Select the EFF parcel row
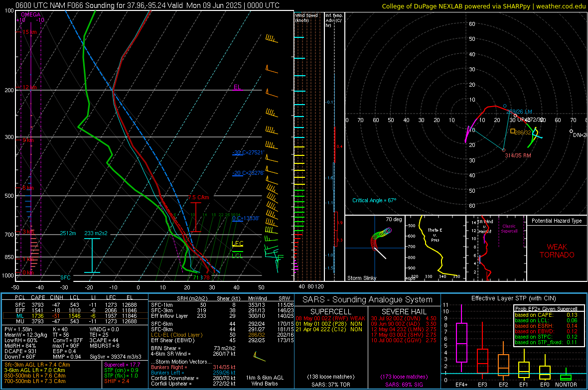The height and width of the screenshot is (390, 588). 76,310
